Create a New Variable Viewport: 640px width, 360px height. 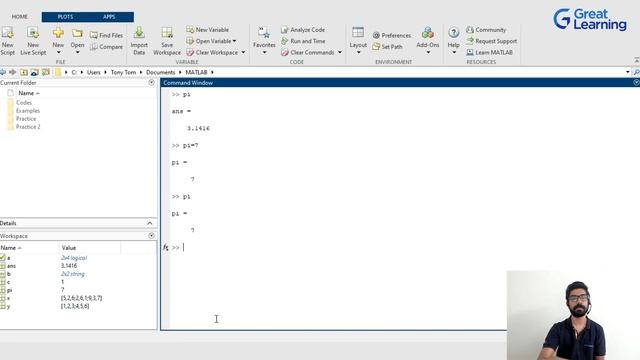(207, 30)
